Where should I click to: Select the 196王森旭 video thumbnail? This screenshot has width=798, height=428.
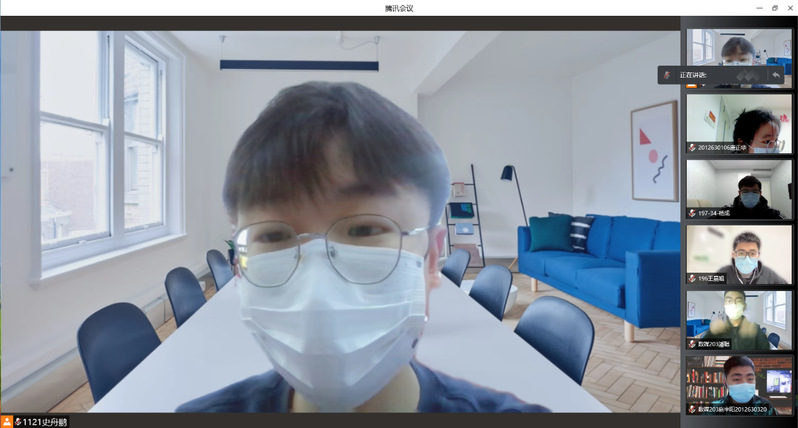[x=738, y=254]
